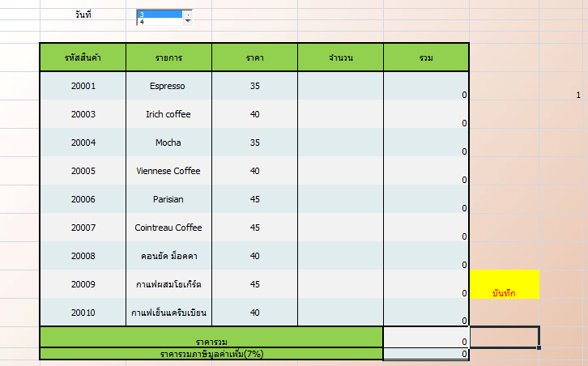
Task: Click the list box scroll down arrow
Action: [189, 22]
